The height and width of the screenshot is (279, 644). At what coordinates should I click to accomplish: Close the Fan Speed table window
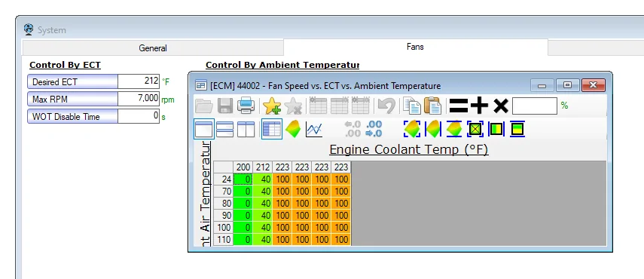(593, 85)
